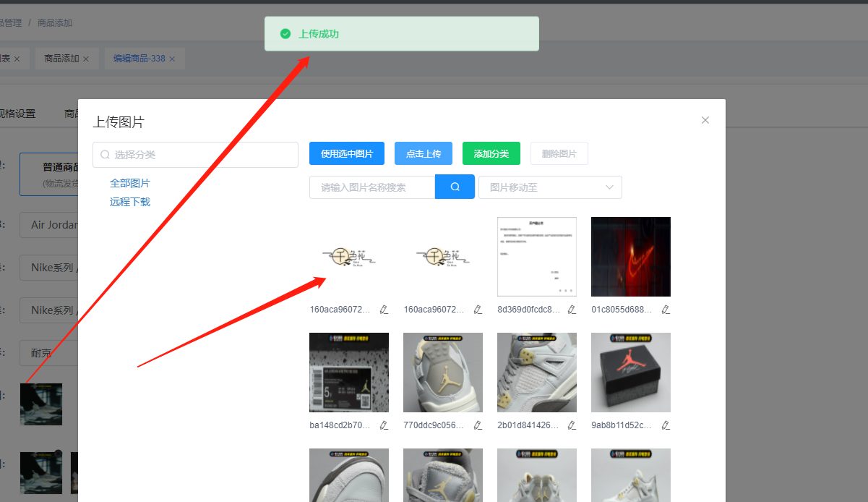
Task: Click the file name 8d369d0fcdc8...
Action: 528,310
